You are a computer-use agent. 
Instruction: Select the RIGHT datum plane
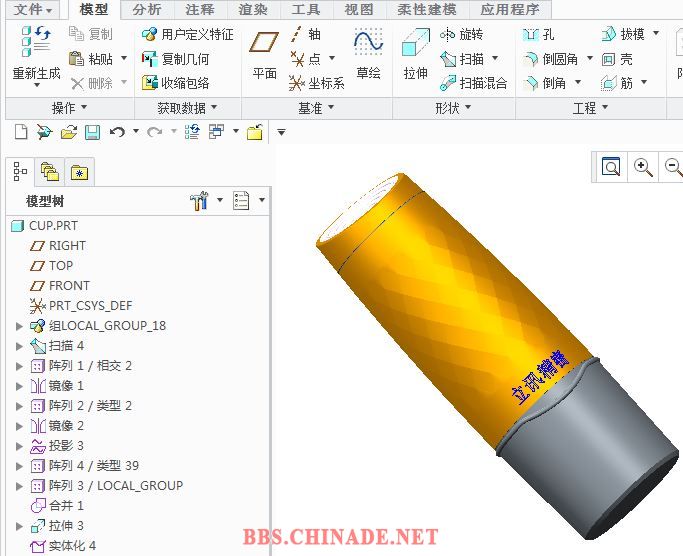click(57, 245)
